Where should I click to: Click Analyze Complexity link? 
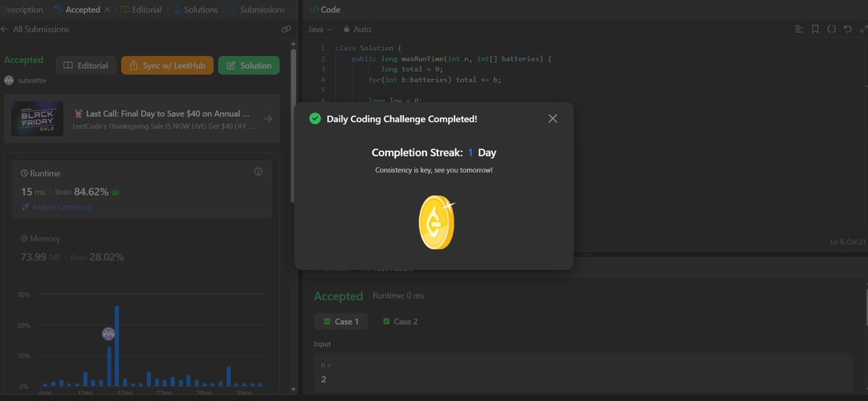57,206
